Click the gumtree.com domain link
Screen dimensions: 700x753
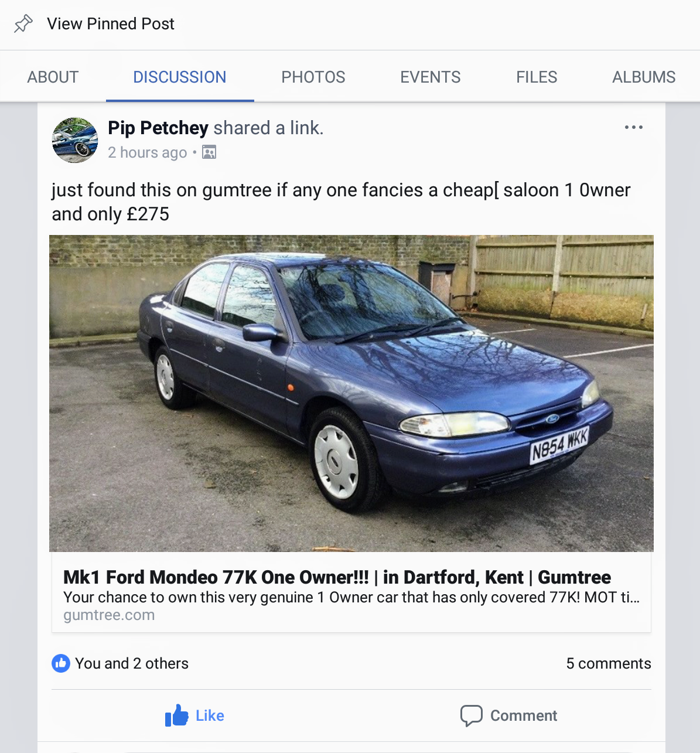[109, 615]
